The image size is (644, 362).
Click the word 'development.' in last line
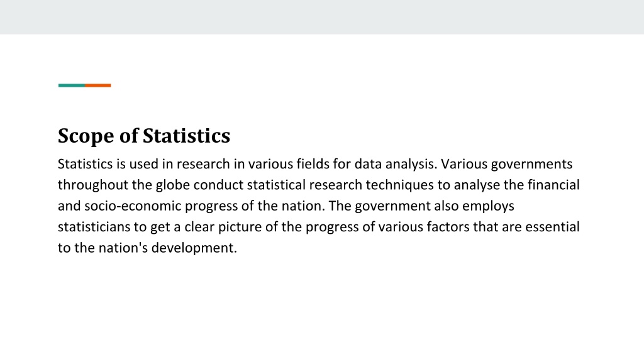coord(194,248)
